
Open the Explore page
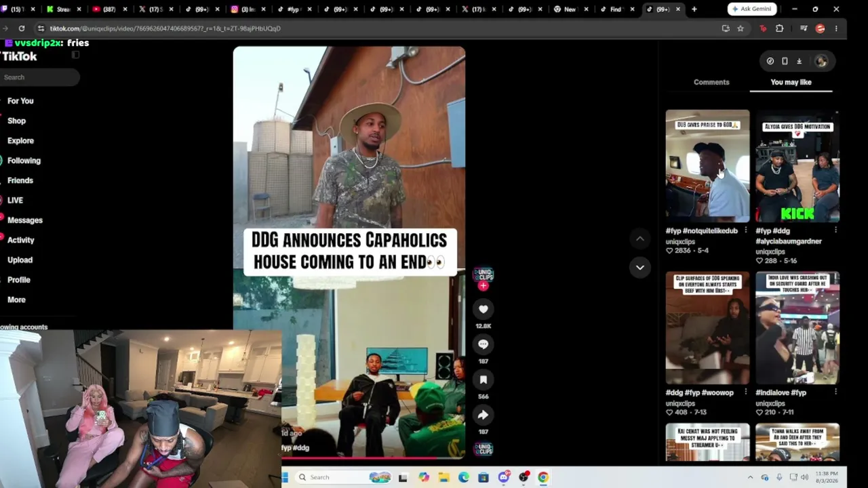(x=20, y=141)
